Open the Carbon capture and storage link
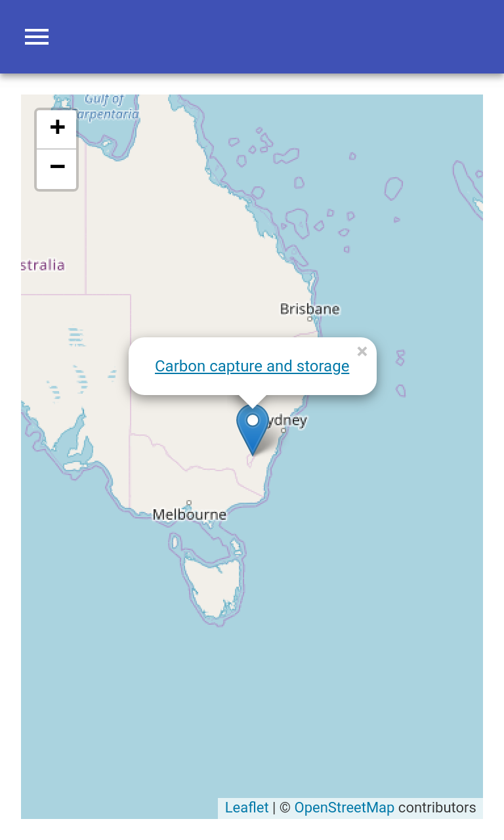Viewport: 504px width, 840px height. click(252, 366)
